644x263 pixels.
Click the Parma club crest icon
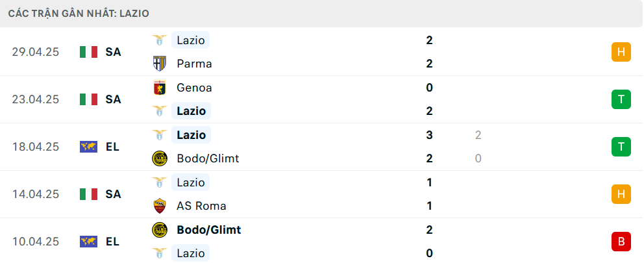[x=159, y=64]
